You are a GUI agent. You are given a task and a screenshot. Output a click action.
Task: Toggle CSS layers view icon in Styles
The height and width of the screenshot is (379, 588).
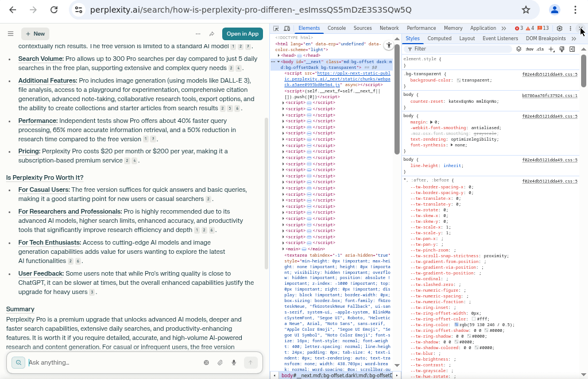(519, 49)
